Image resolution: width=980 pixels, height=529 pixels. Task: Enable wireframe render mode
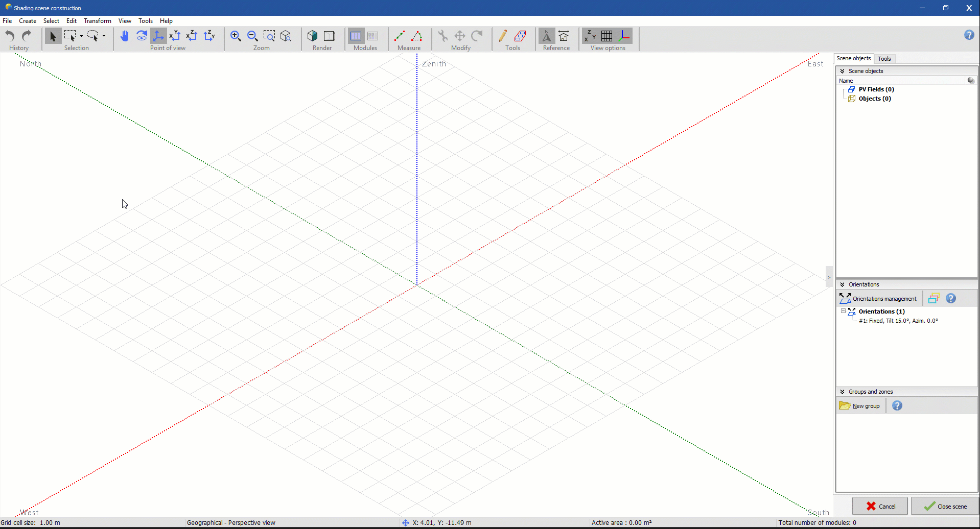(x=330, y=36)
